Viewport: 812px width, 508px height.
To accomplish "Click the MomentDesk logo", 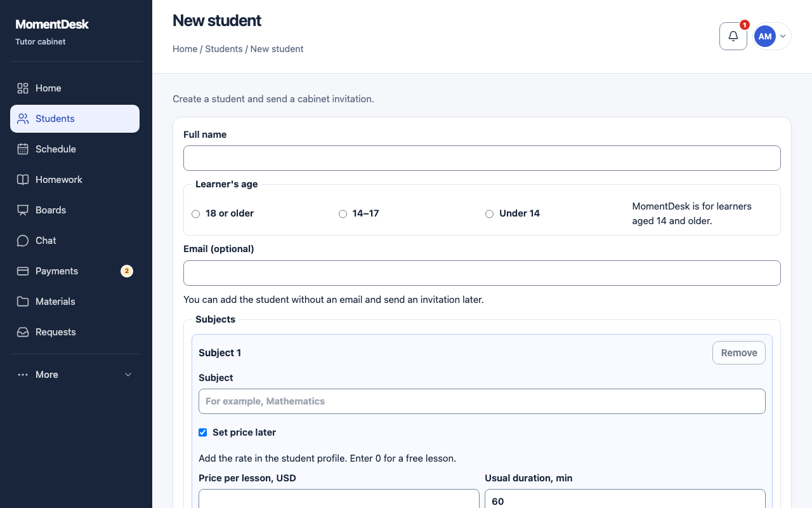I will click(x=52, y=24).
